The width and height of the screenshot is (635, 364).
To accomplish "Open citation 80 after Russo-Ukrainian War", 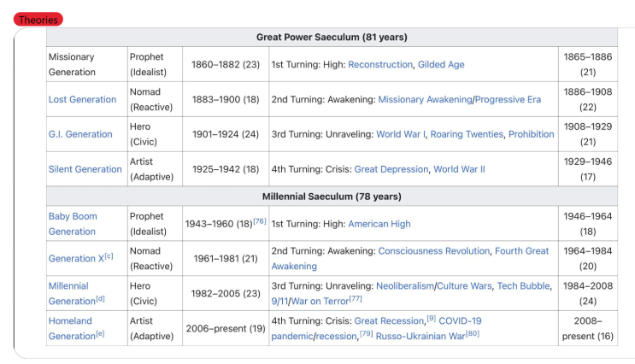I will (x=473, y=333).
